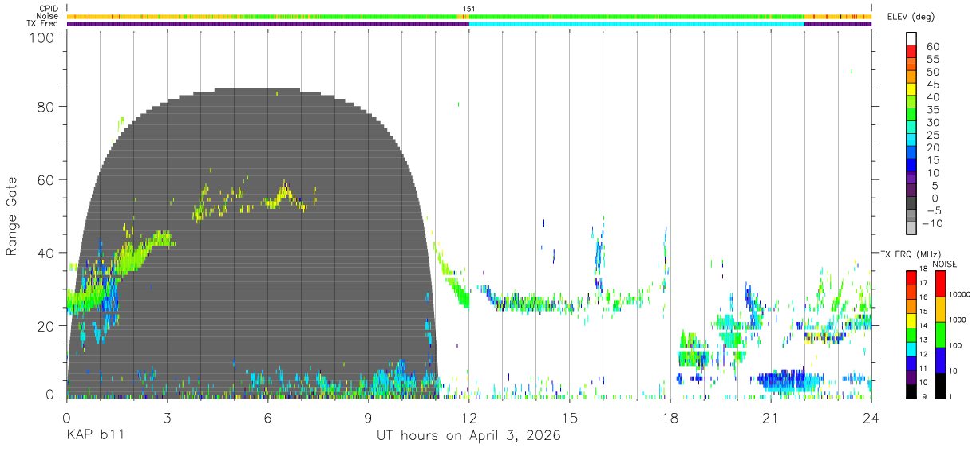Click the Range Gate axis title
Screen dimensions: 980x452
pyautogui.click(x=12, y=216)
